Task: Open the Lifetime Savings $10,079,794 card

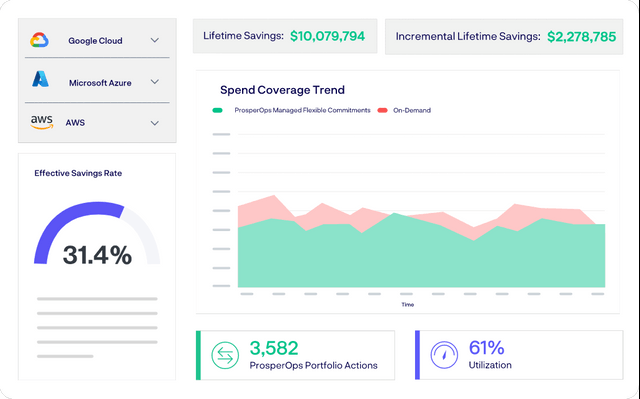Action: (285, 36)
